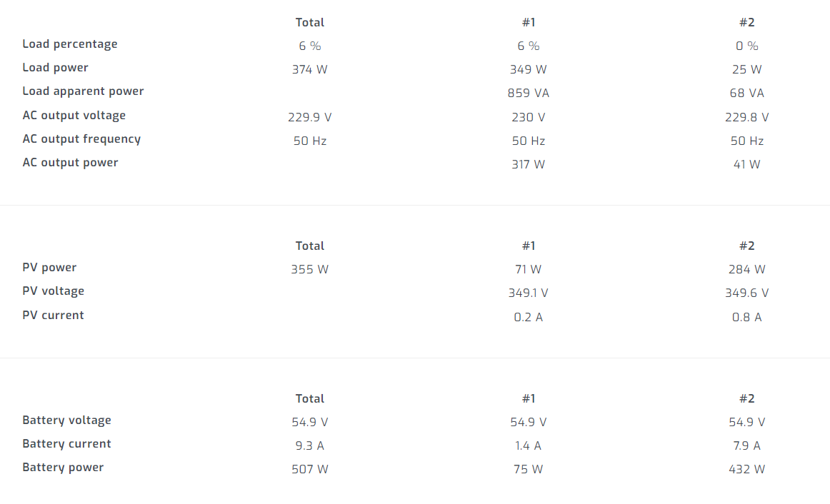
Task: Click the Load apparent power label
Action: point(83,91)
